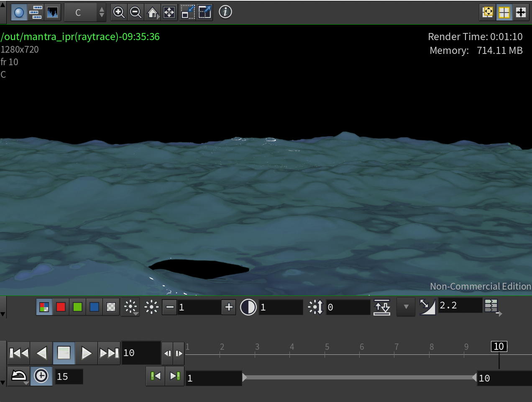Viewport: 532px width, 402px height.
Task: Zoom out of the render view
Action: [x=136, y=12]
